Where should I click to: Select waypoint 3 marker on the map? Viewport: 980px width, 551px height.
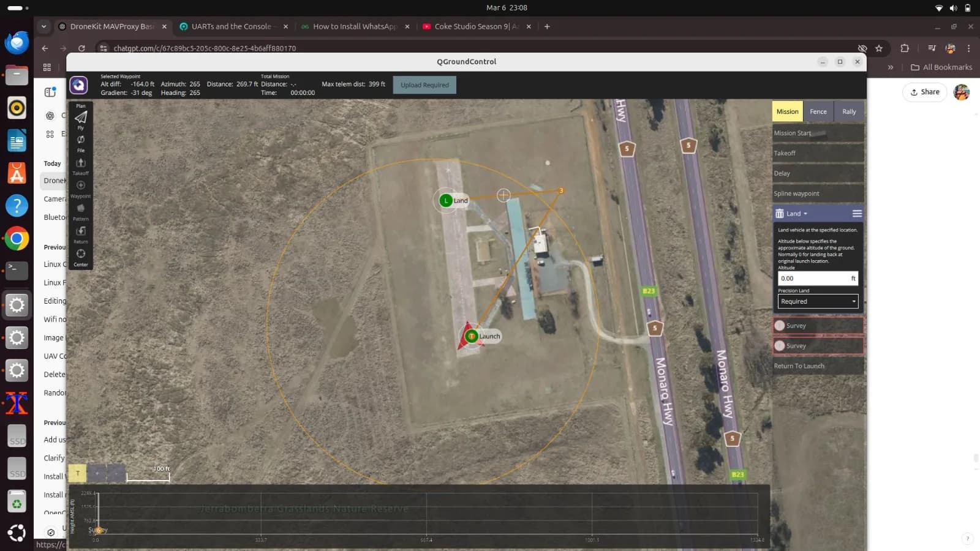(560, 190)
